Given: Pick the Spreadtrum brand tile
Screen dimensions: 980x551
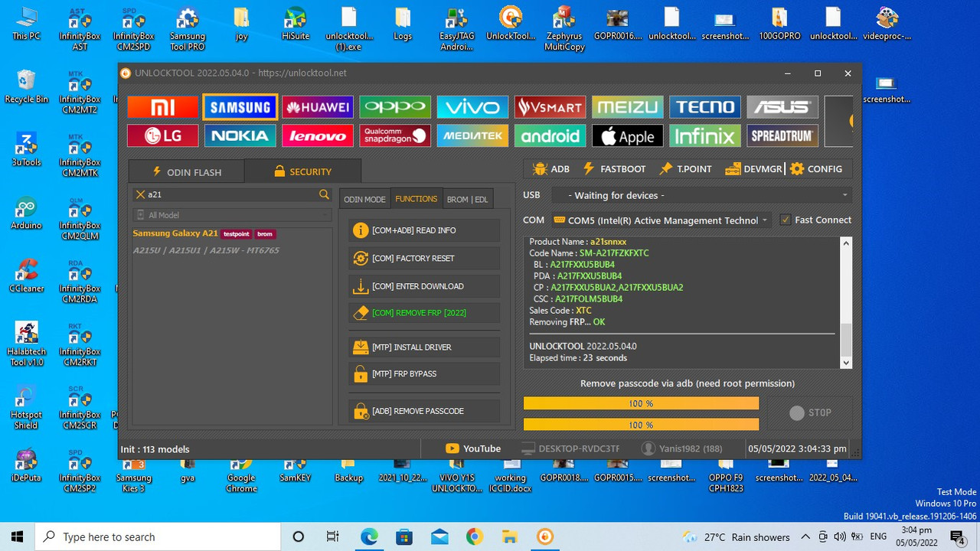Looking at the screenshot, I should (782, 136).
